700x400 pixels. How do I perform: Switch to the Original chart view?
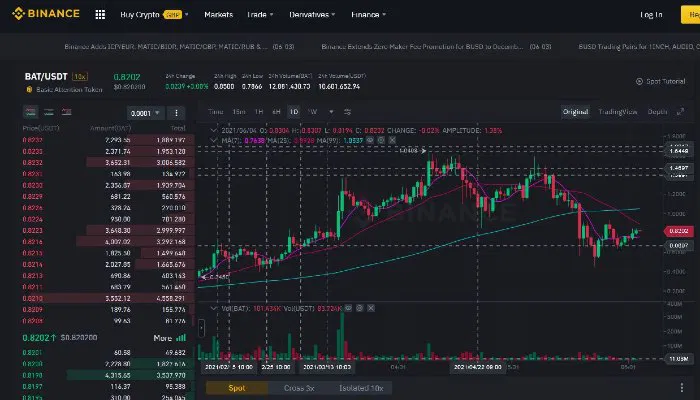pyautogui.click(x=575, y=112)
